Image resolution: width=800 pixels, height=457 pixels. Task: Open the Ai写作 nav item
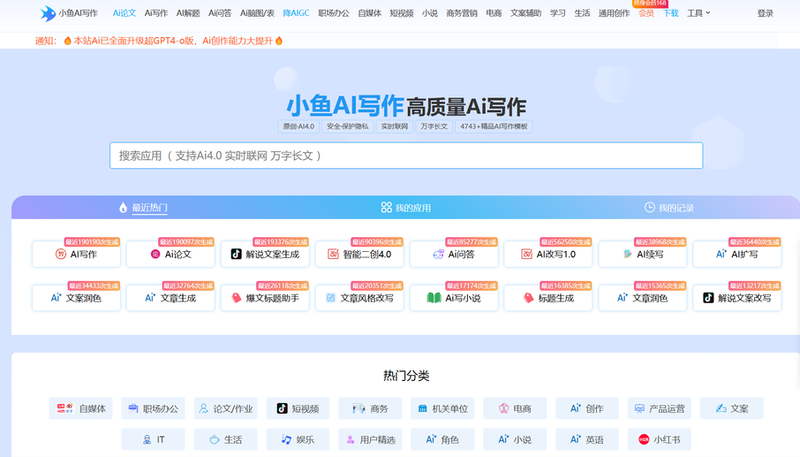(156, 13)
